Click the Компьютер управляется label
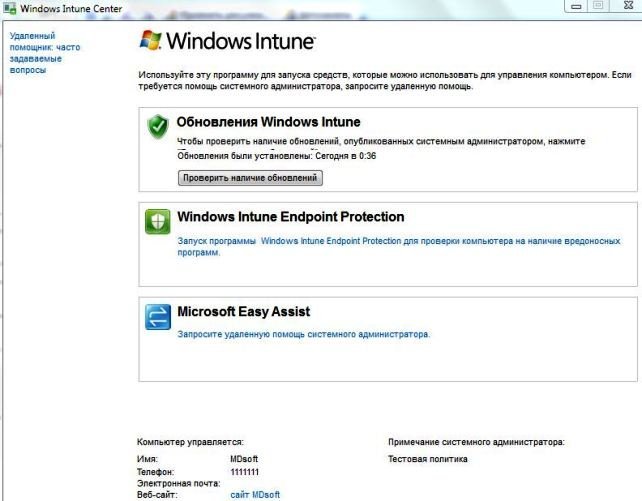 point(190,442)
